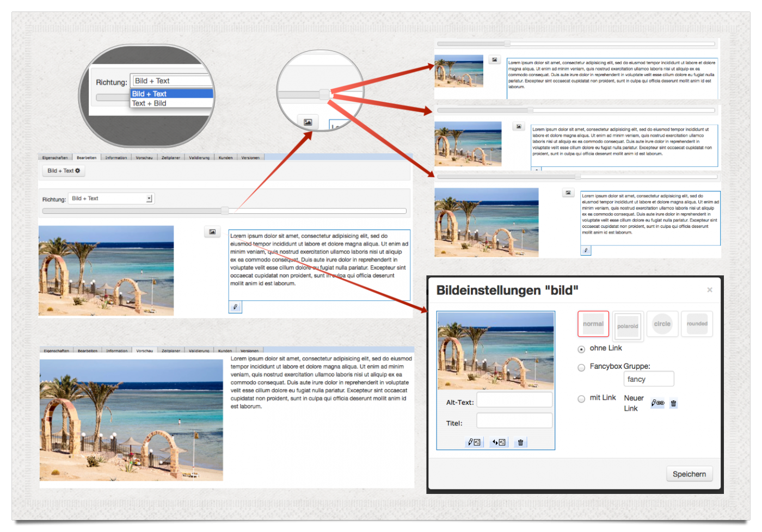
Task: Open the Zeitplaner tab in upper editor panel
Action: 170,158
